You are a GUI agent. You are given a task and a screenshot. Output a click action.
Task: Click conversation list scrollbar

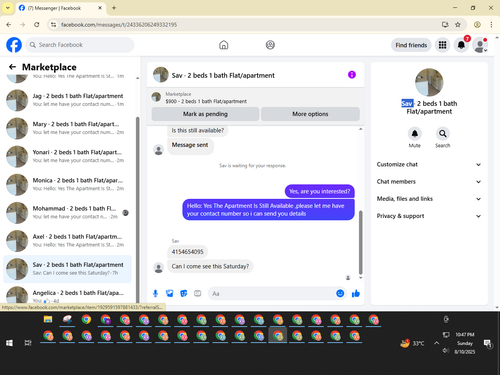(138, 210)
